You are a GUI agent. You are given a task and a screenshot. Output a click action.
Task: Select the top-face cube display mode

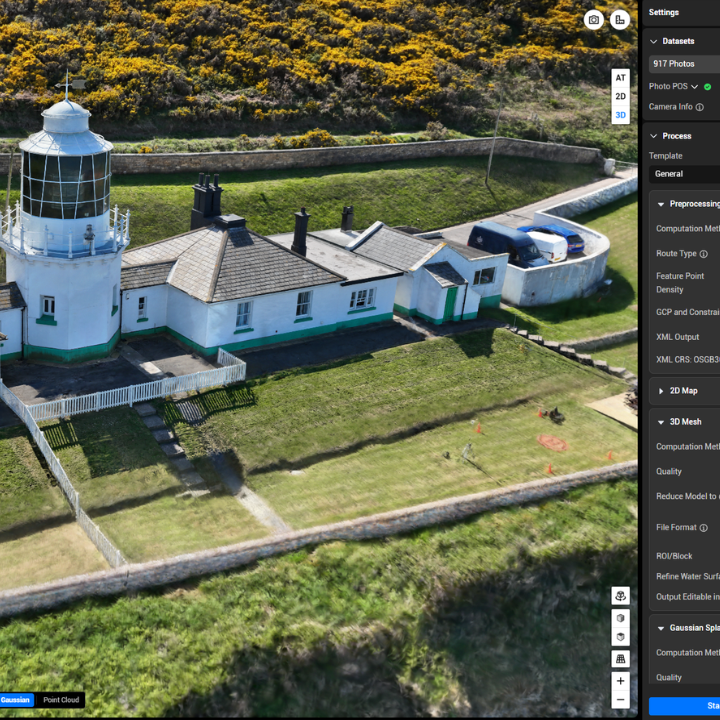point(620,637)
